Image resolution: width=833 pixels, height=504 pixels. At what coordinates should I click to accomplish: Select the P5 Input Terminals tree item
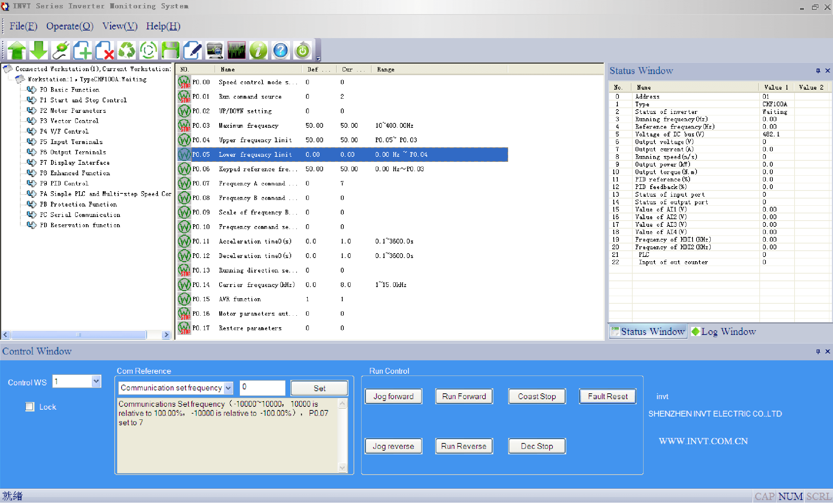[x=71, y=142]
